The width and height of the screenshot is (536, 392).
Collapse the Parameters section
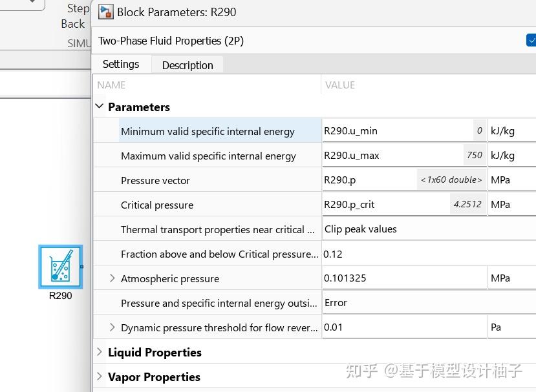click(x=100, y=107)
